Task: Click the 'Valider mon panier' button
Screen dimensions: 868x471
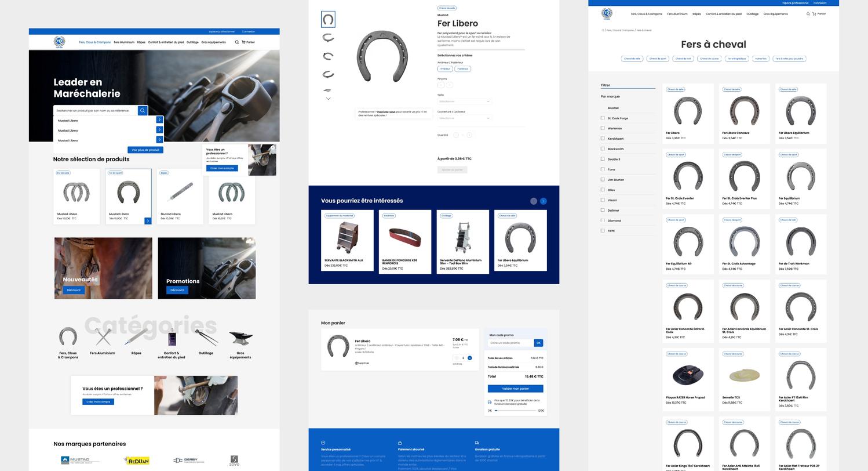Action: pyautogui.click(x=515, y=389)
